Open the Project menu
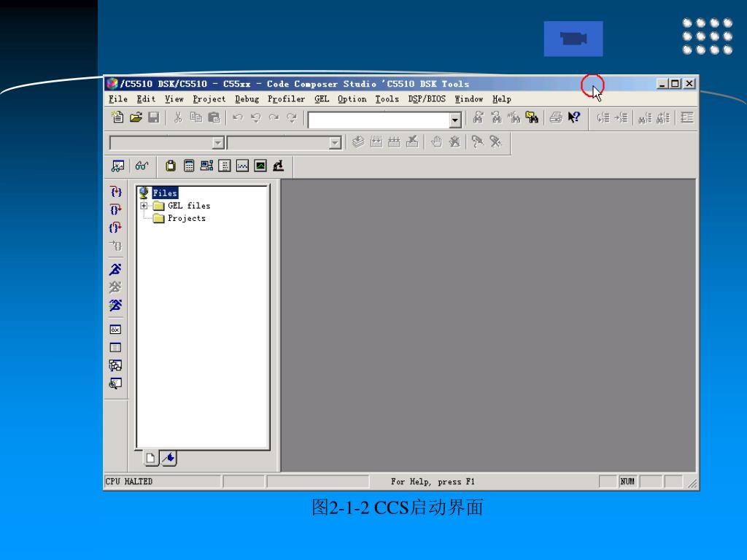The height and width of the screenshot is (560, 747). pyautogui.click(x=209, y=99)
